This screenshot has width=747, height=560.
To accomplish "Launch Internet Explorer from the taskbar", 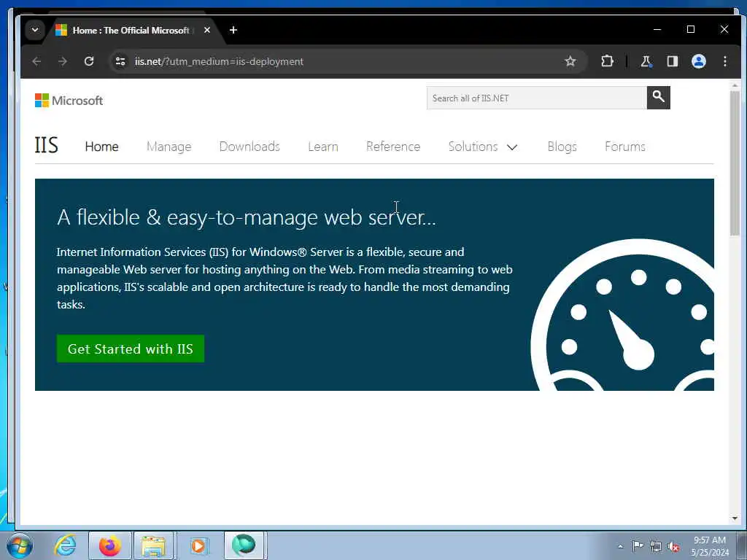I will point(65,545).
